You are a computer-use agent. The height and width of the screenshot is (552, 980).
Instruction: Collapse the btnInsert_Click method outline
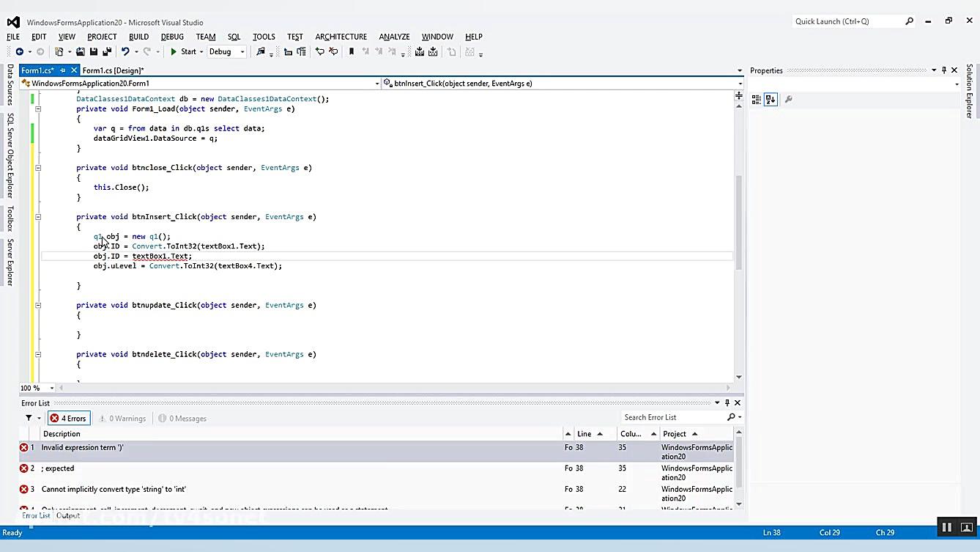38,217
